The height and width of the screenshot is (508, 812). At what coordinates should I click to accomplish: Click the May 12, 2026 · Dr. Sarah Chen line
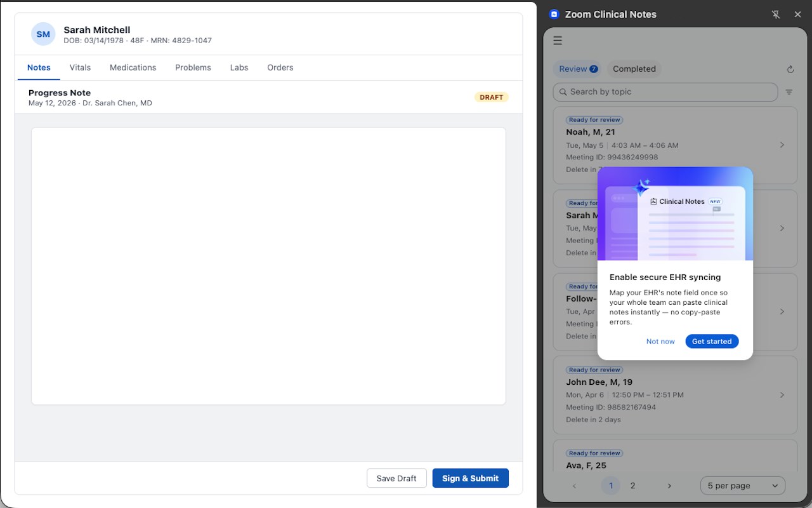click(90, 103)
